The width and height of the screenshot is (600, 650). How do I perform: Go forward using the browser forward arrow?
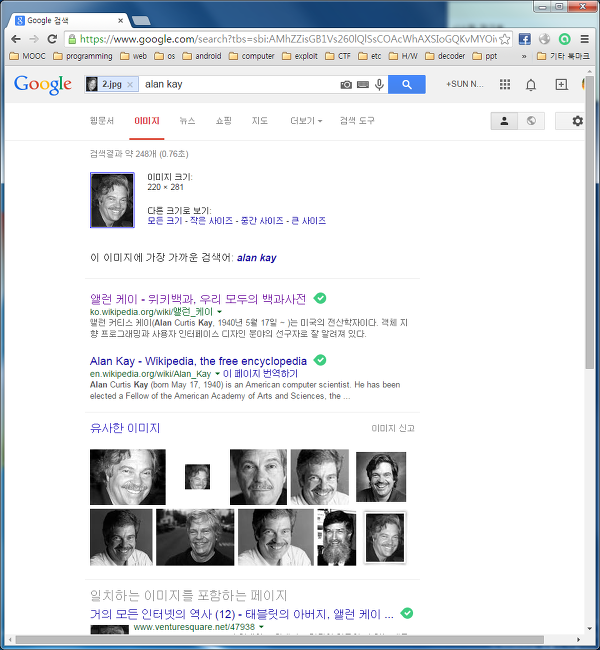[34, 39]
